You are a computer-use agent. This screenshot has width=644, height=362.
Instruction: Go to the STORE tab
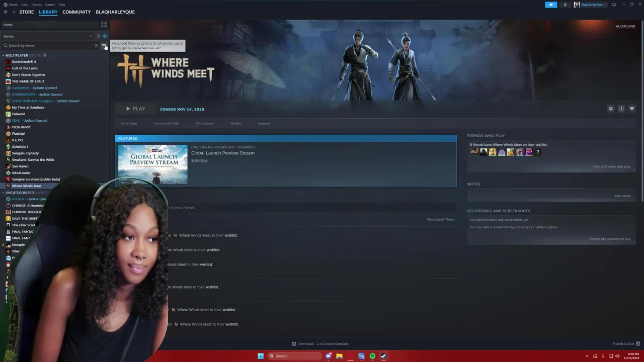tap(27, 12)
